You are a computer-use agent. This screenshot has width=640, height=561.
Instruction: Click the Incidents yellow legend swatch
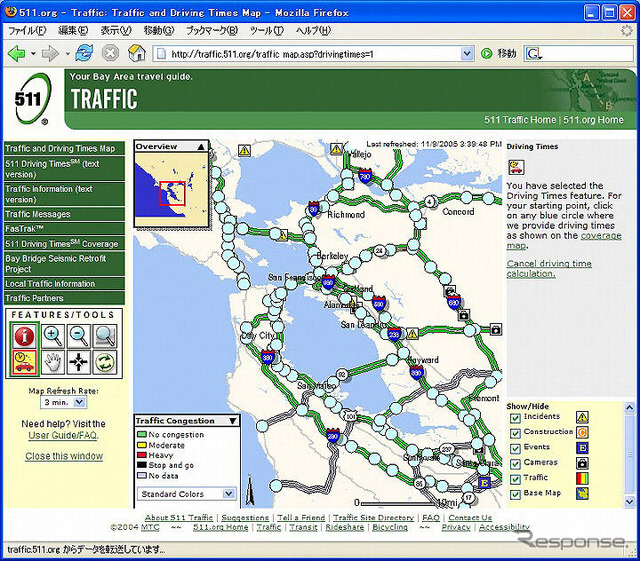tap(582, 417)
